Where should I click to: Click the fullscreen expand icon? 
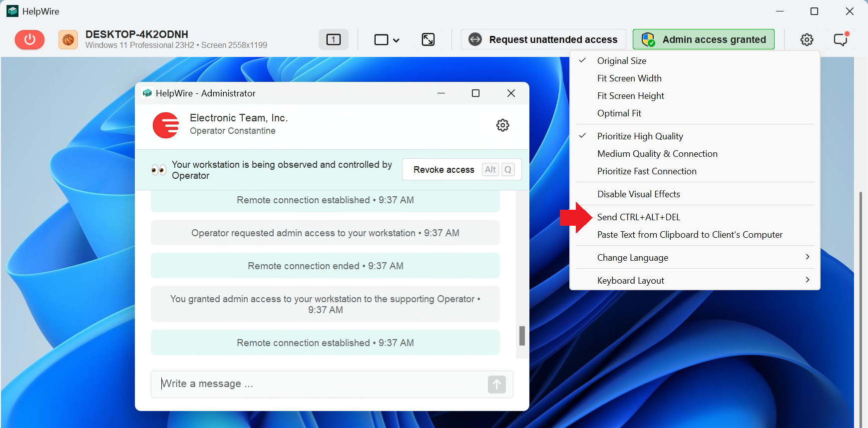(x=428, y=39)
